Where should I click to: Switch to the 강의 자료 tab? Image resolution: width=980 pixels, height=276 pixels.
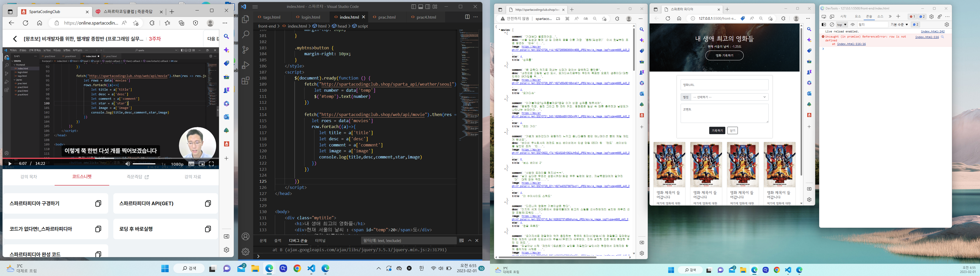point(193,177)
